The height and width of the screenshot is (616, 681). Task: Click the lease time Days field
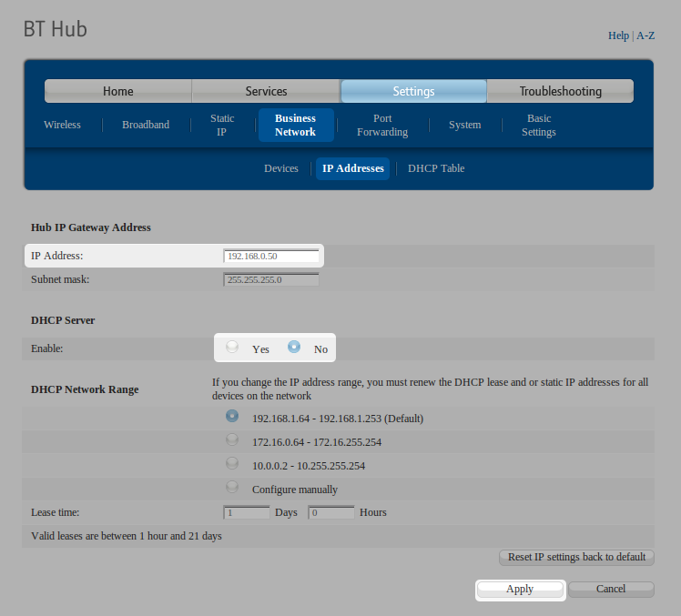coord(246,512)
